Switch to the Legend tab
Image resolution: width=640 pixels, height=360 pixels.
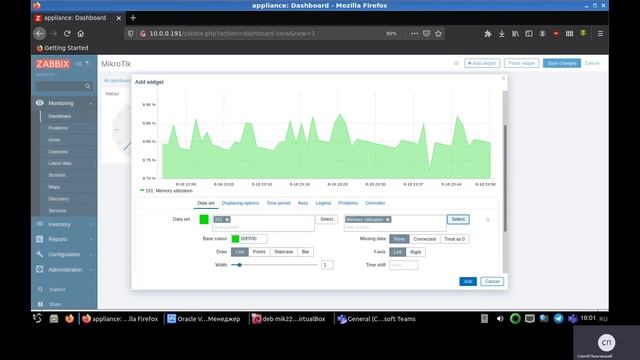pos(323,203)
